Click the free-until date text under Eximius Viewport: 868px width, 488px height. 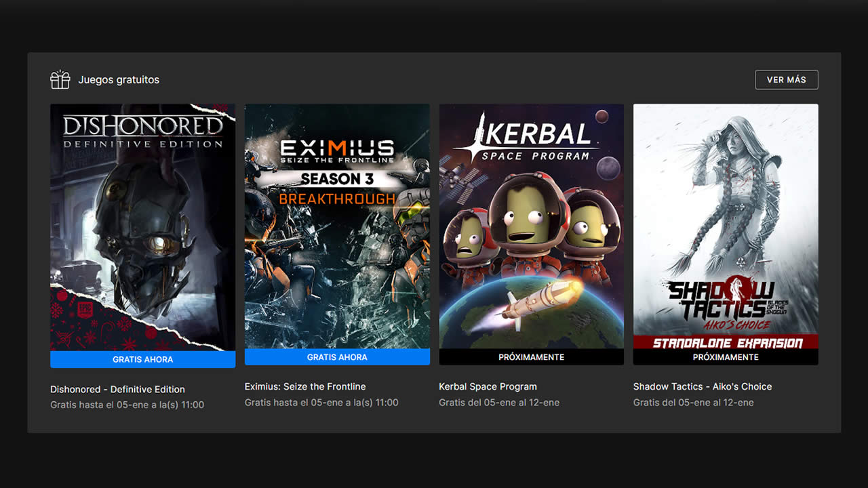[321, 403]
